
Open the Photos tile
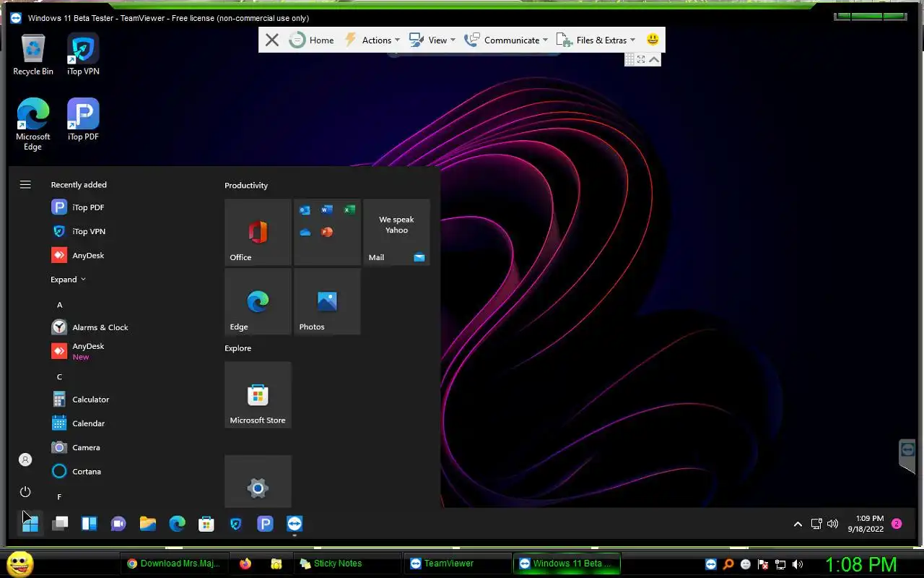(x=327, y=301)
